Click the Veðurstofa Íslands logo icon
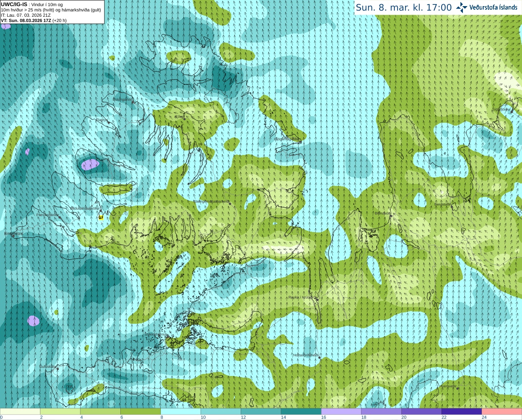Screen dimensions: 522x420 coord(462,7)
